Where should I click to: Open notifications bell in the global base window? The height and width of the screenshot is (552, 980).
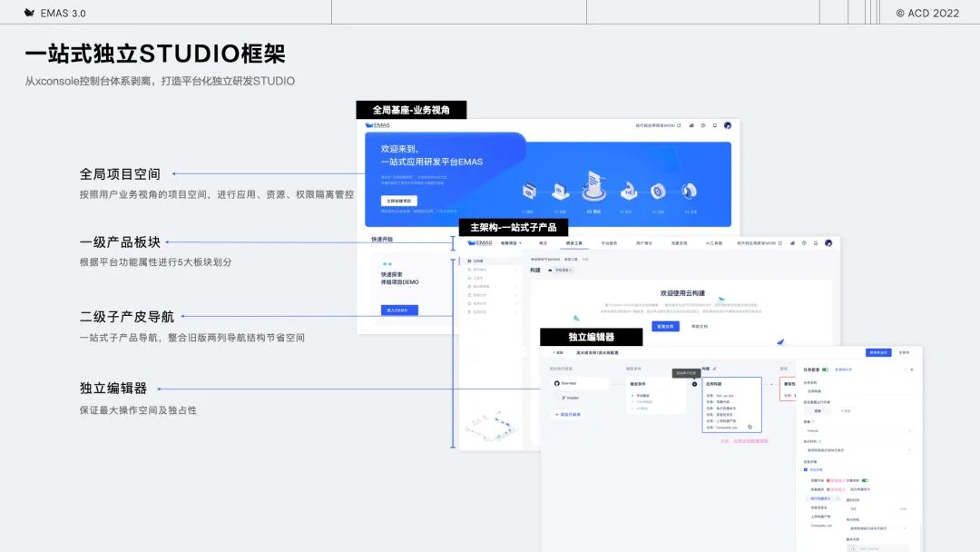[715, 125]
